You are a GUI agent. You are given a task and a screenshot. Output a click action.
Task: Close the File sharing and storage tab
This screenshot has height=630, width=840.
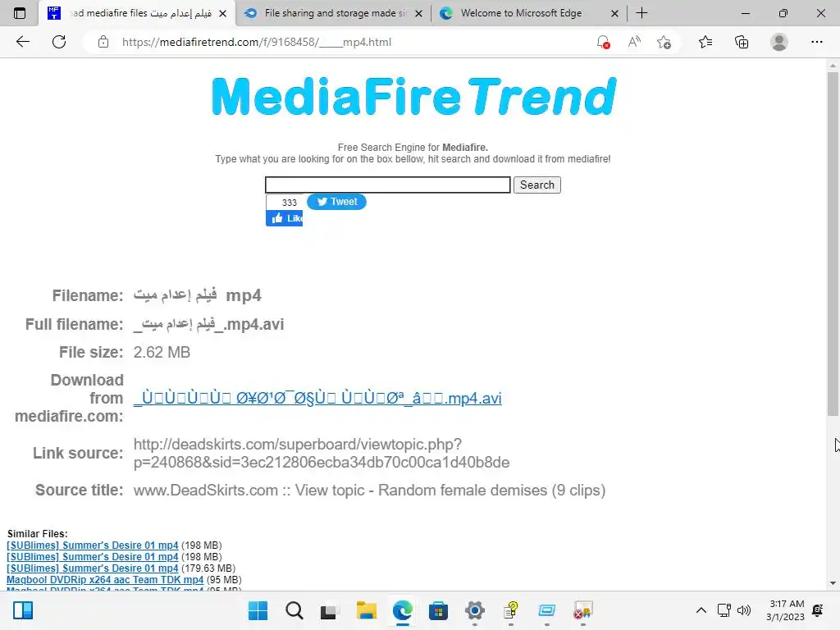coord(419,13)
